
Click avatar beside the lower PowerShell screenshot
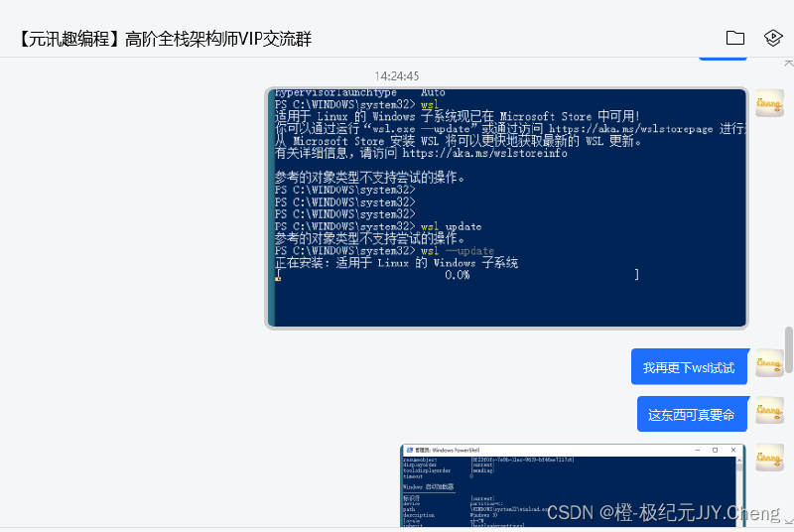pos(769,458)
